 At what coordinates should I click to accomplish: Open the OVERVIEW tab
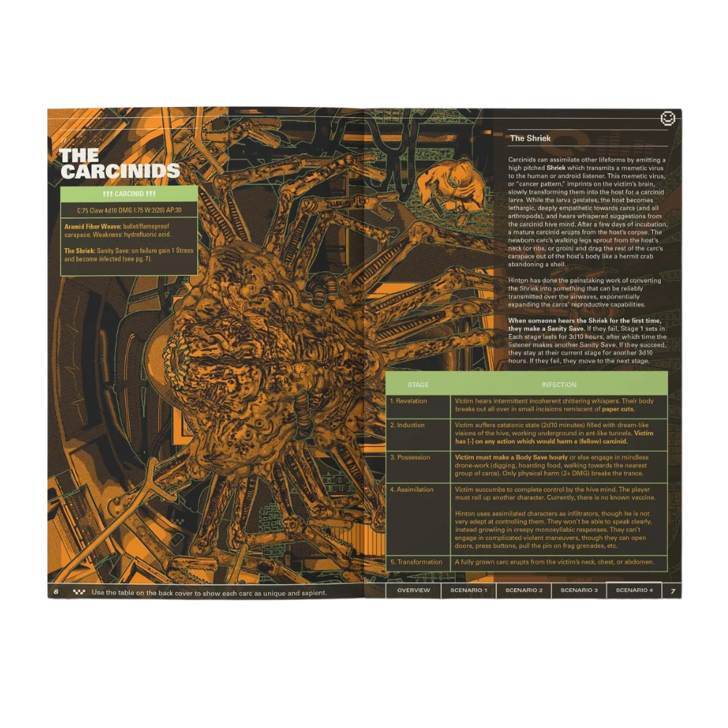[414, 590]
